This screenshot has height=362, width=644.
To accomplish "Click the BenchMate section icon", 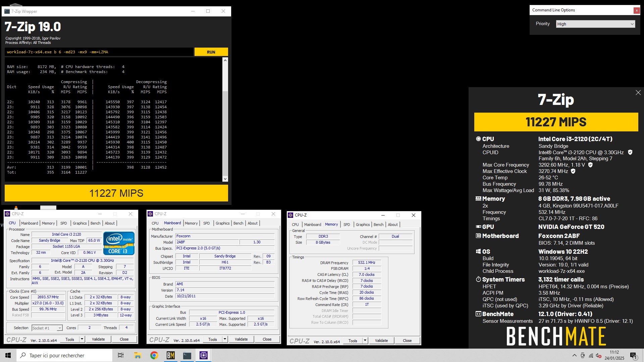I will pos(478,314).
